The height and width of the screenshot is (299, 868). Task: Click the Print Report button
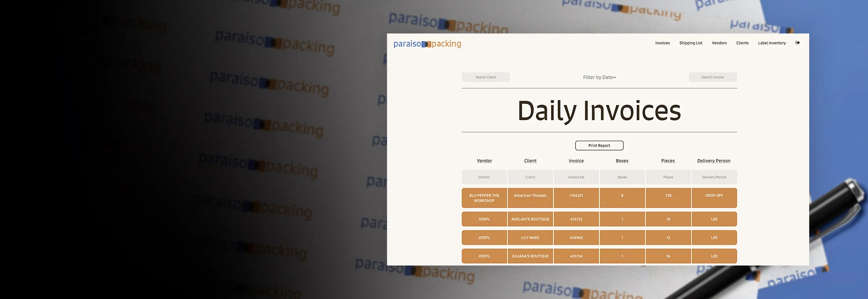coord(599,146)
